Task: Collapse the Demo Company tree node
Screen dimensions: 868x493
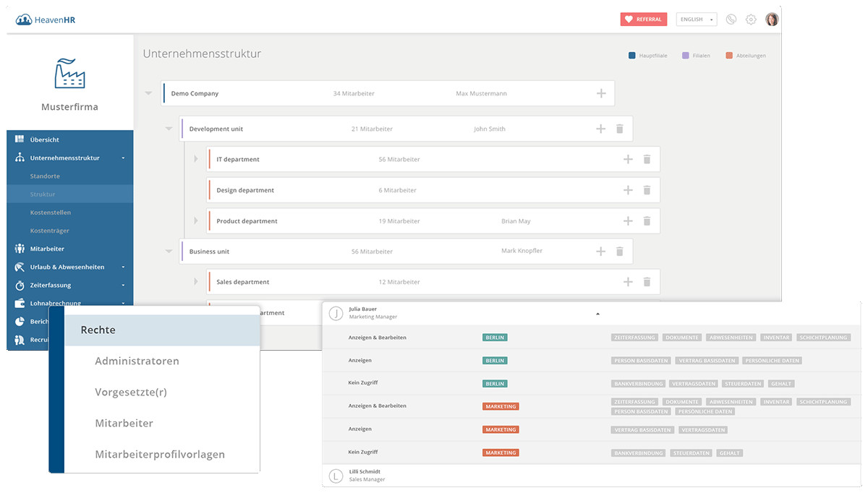Action: 148,93
